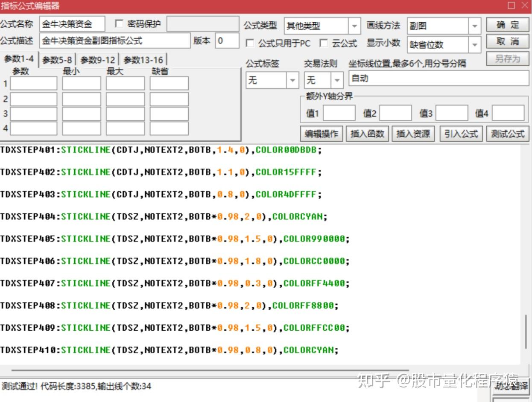Click the TDXSTEP405 code line
This screenshot has height=402, width=532.
pos(175,239)
